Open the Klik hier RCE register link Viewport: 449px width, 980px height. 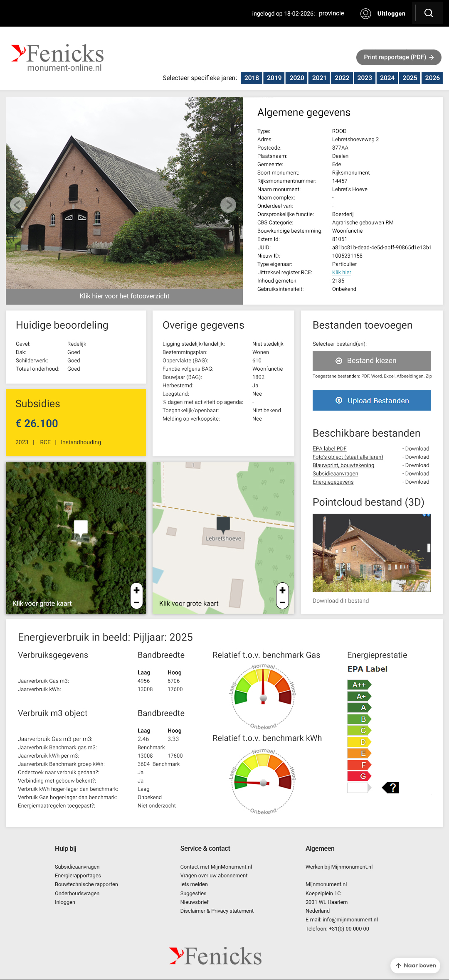(341, 273)
